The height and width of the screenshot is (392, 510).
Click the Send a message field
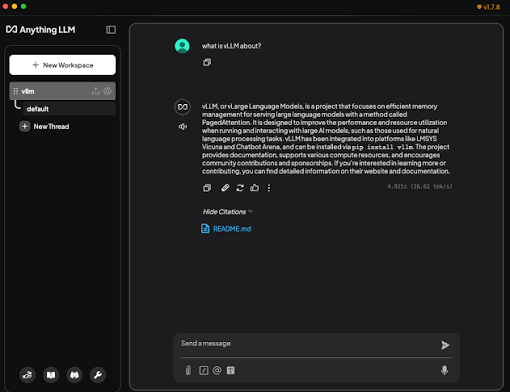[x=308, y=344]
